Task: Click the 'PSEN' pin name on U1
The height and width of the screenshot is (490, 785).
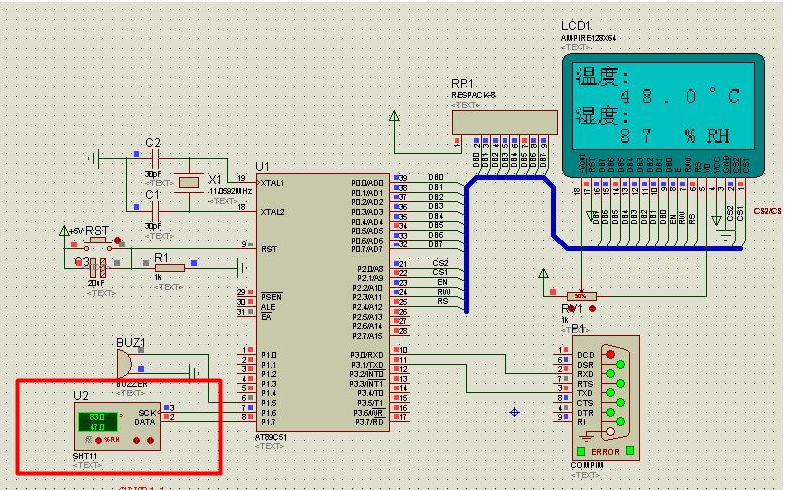Action: coord(271,297)
